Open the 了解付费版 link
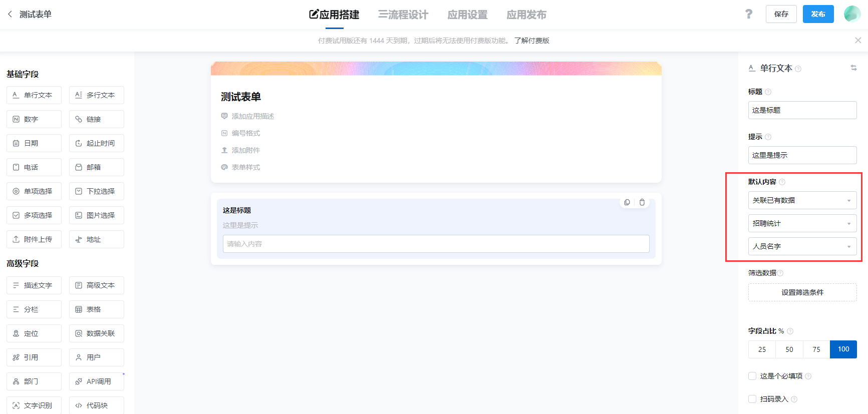Viewport: 868px width, 414px height. click(x=532, y=41)
